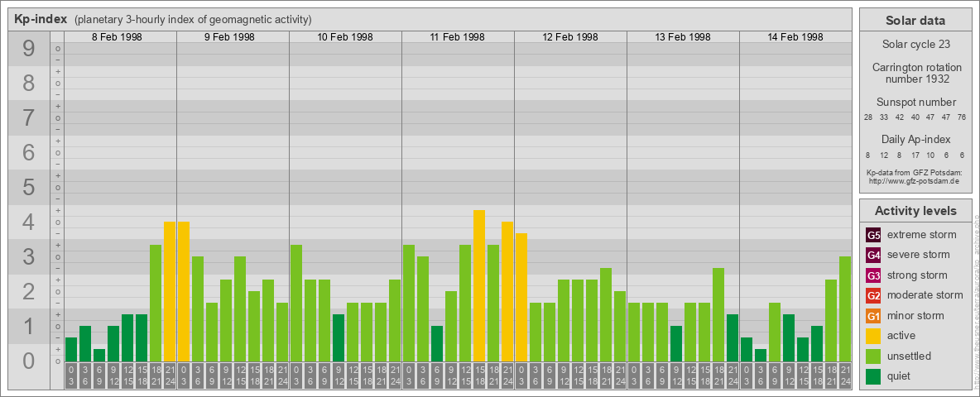Click the Solar data panel heading
This screenshot has width=980, height=397.
(x=915, y=20)
